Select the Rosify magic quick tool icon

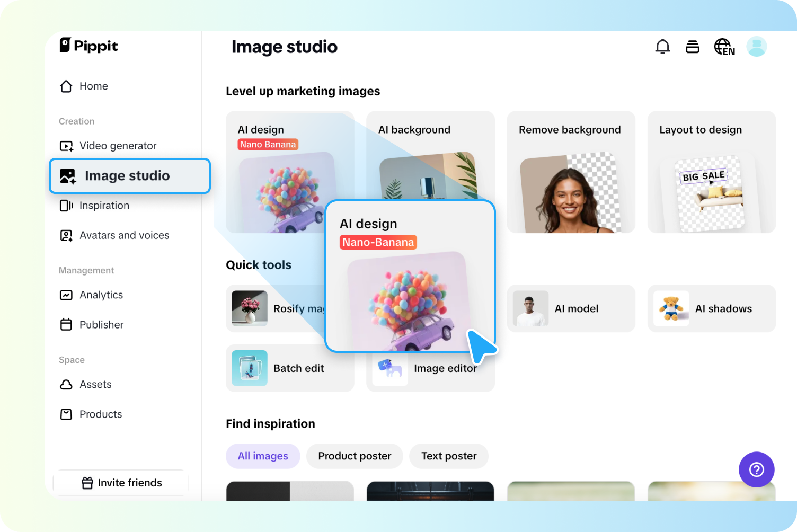249,308
